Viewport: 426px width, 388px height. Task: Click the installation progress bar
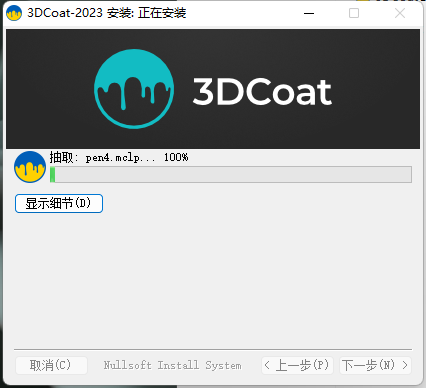(x=231, y=175)
